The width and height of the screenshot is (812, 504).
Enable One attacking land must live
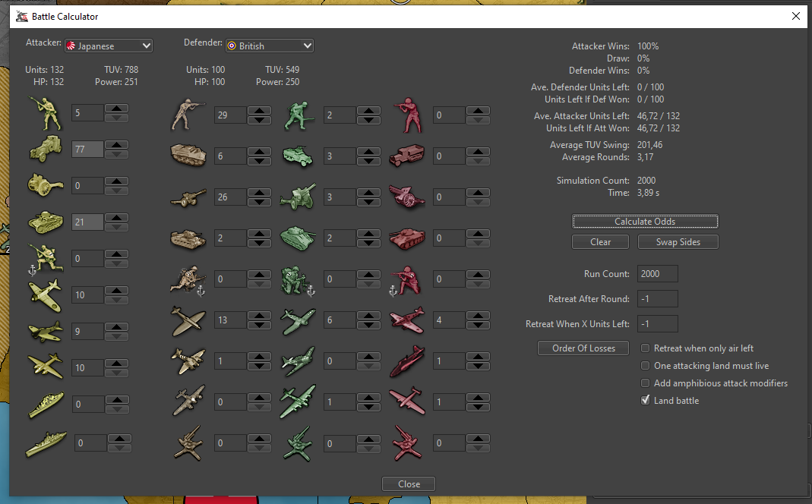pyautogui.click(x=645, y=366)
